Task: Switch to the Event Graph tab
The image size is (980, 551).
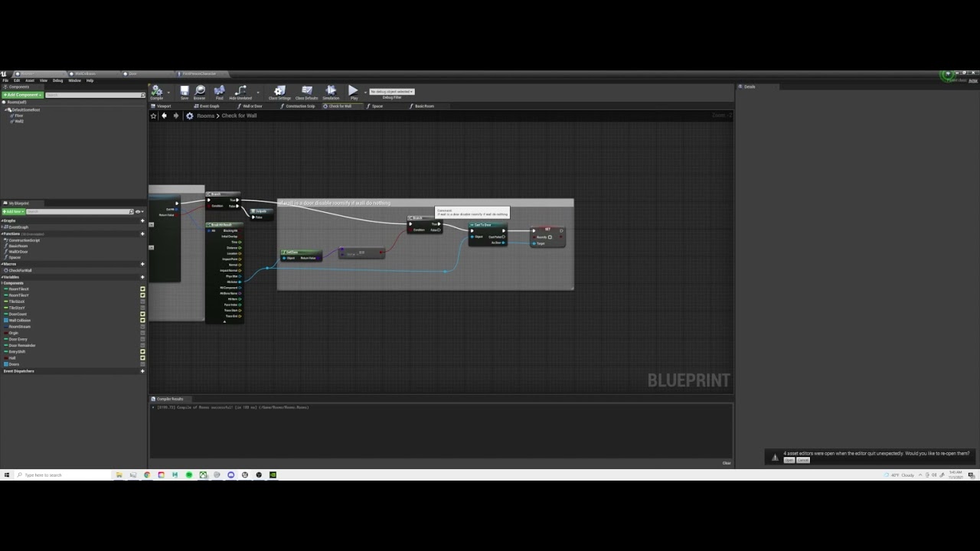Action: pyautogui.click(x=207, y=106)
